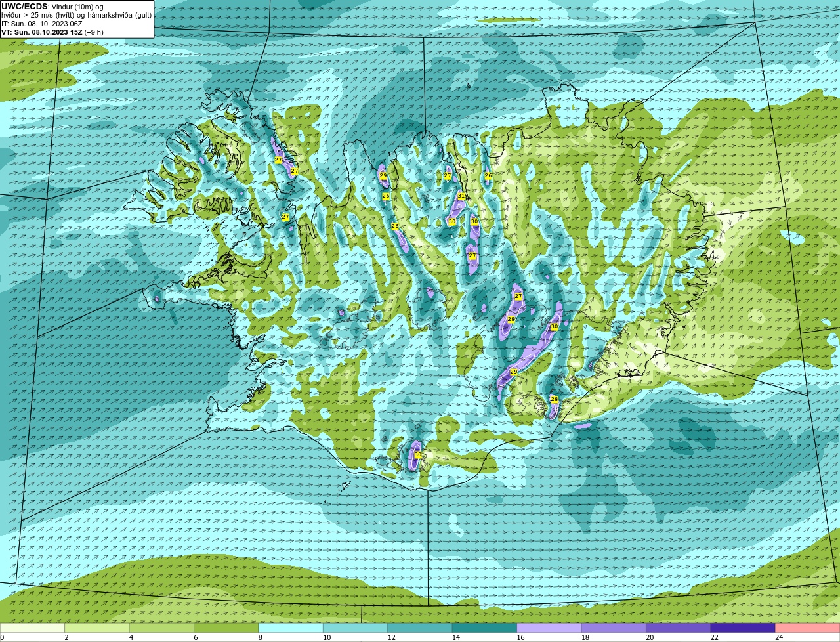840x642 pixels.
Task: Click the pale cyan 8–10 m/s swatch
Action: point(291,628)
